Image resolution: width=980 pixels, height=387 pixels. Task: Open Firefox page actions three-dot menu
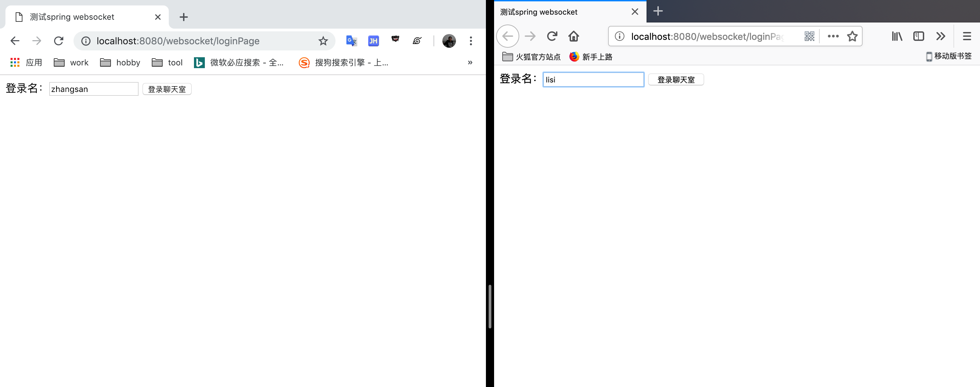[x=833, y=36]
